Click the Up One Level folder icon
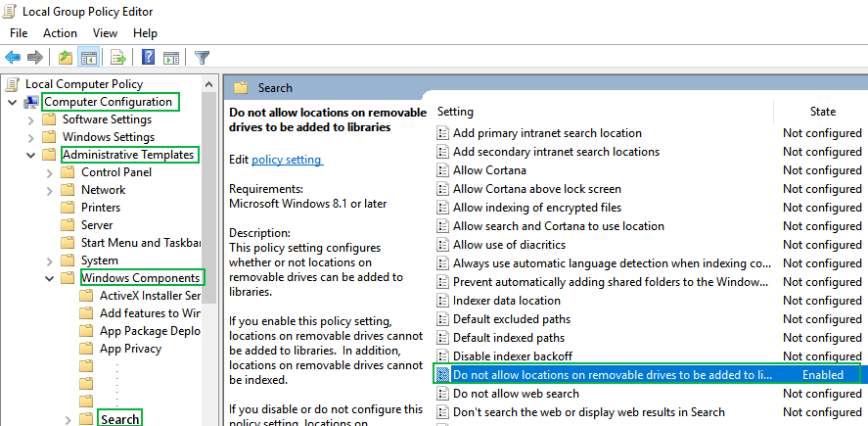868x426 pixels. 65,58
